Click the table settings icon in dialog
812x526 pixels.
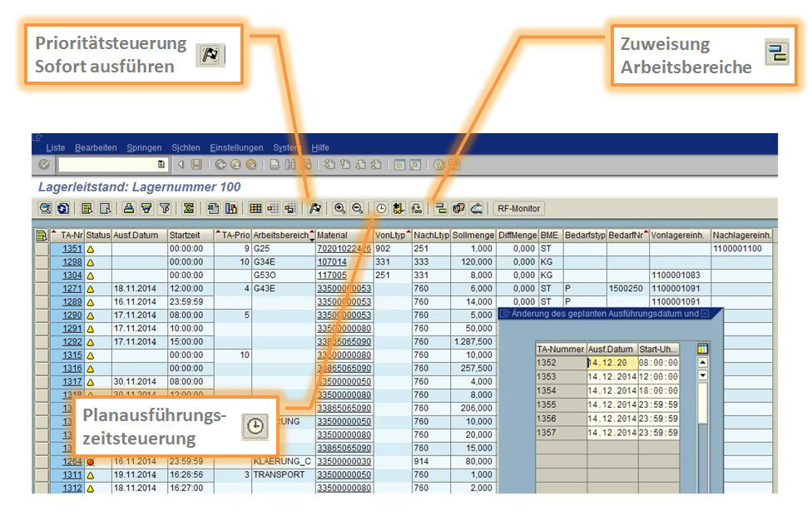(x=702, y=349)
